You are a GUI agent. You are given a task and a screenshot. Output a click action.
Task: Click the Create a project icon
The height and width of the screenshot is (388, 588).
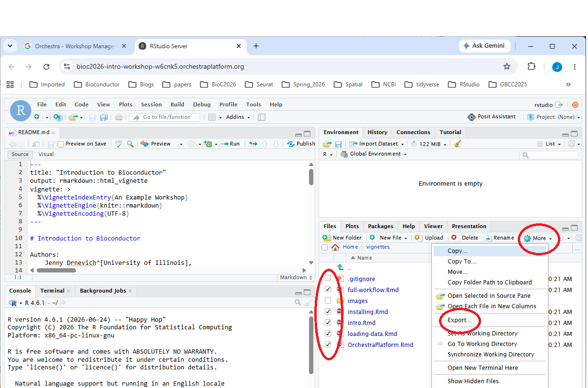(x=57, y=117)
